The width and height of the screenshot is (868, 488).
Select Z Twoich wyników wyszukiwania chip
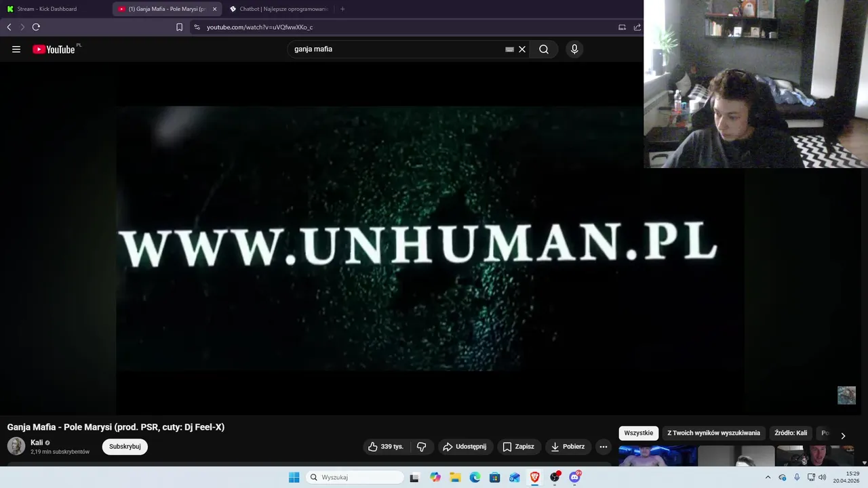713,433
